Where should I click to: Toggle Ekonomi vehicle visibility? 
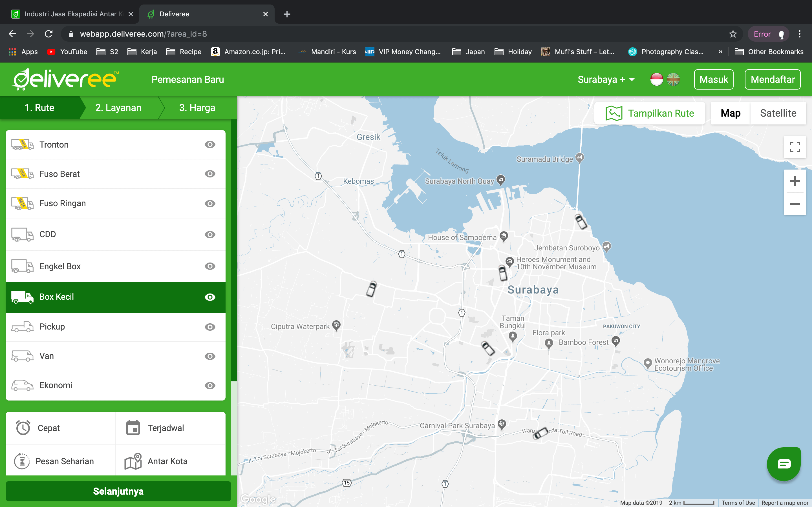pyautogui.click(x=210, y=385)
